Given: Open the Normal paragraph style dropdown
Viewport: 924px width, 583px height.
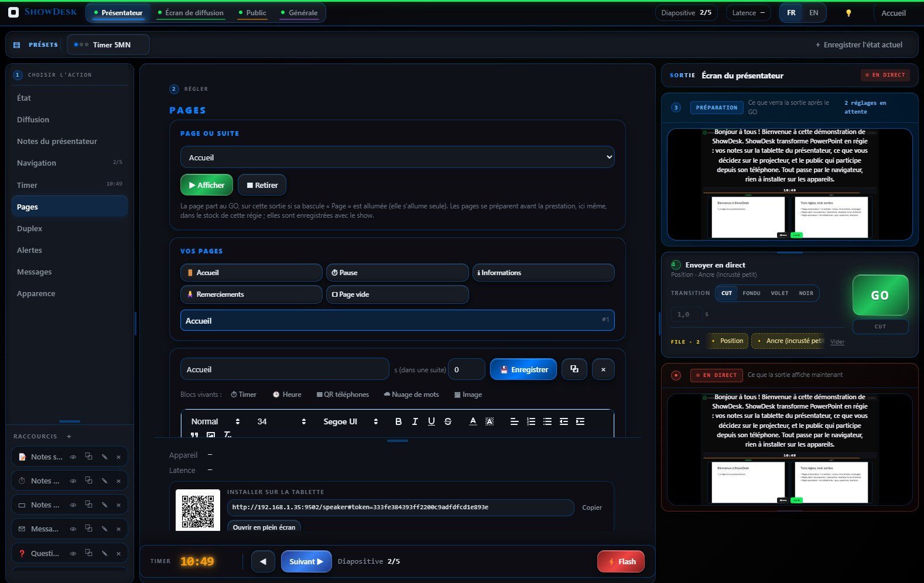Looking at the screenshot, I should pyautogui.click(x=215, y=421).
